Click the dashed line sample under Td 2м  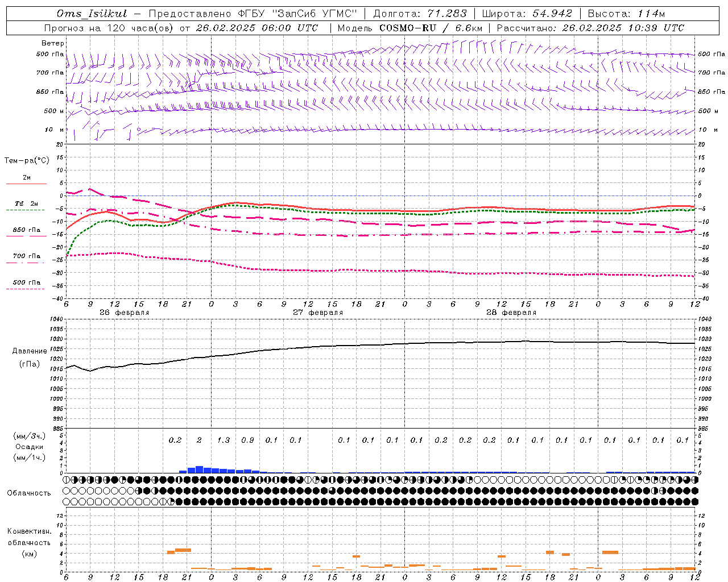coord(26,210)
